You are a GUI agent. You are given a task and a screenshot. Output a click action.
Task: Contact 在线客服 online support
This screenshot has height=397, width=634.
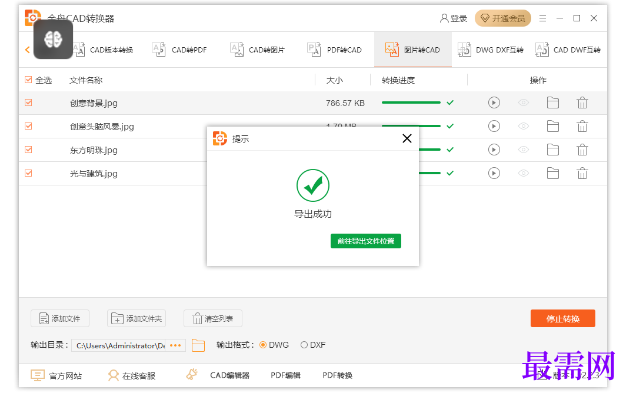132,376
